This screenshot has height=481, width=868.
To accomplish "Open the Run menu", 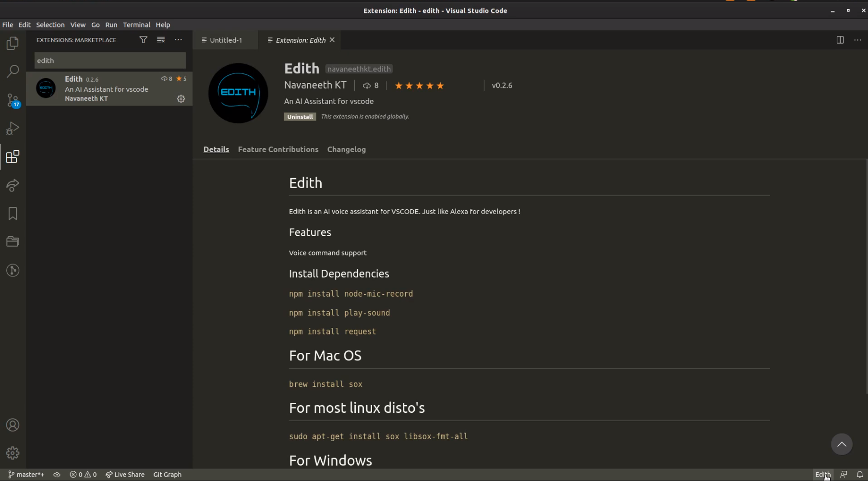I will tap(111, 24).
